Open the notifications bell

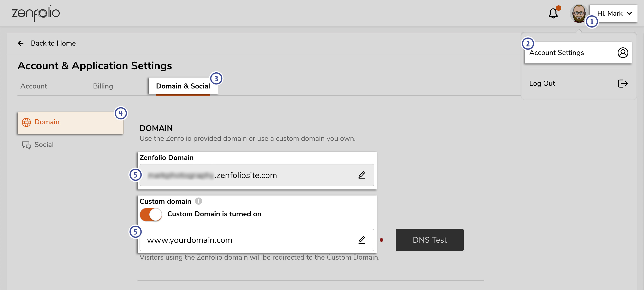click(x=553, y=13)
